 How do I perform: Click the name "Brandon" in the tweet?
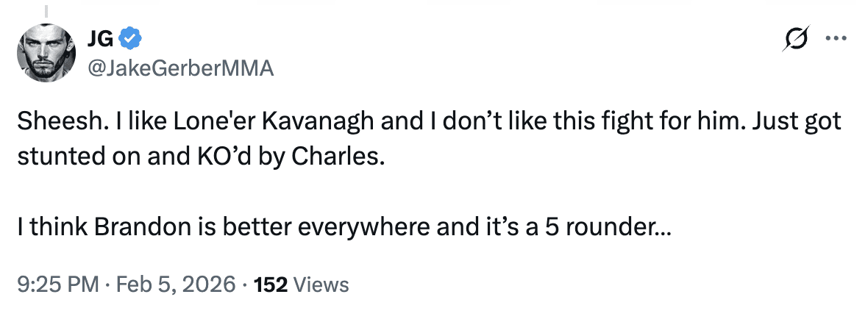(132, 229)
